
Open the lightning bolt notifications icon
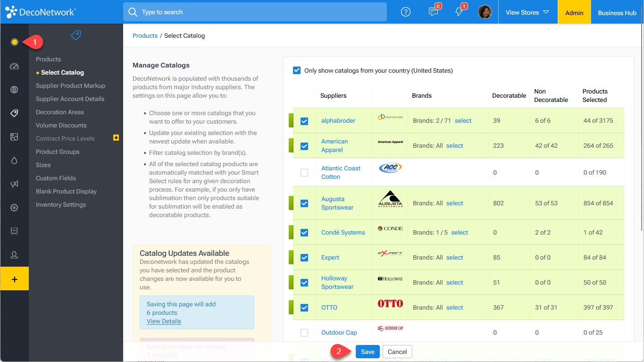459,12
